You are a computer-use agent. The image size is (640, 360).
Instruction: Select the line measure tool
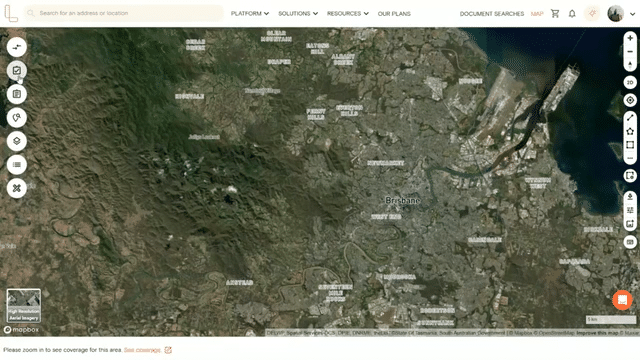(630, 118)
